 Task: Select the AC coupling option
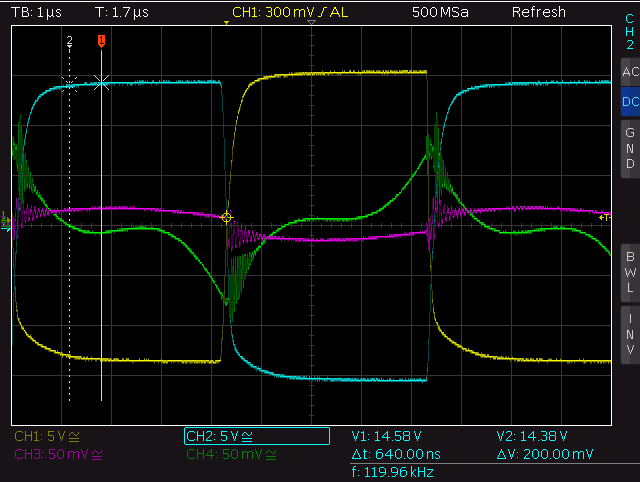point(630,72)
